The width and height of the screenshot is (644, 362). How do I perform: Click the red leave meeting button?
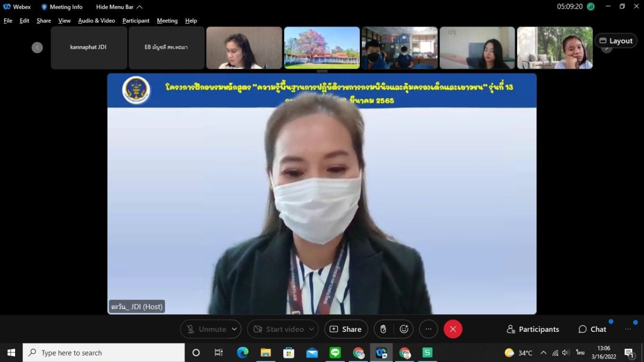(x=453, y=329)
